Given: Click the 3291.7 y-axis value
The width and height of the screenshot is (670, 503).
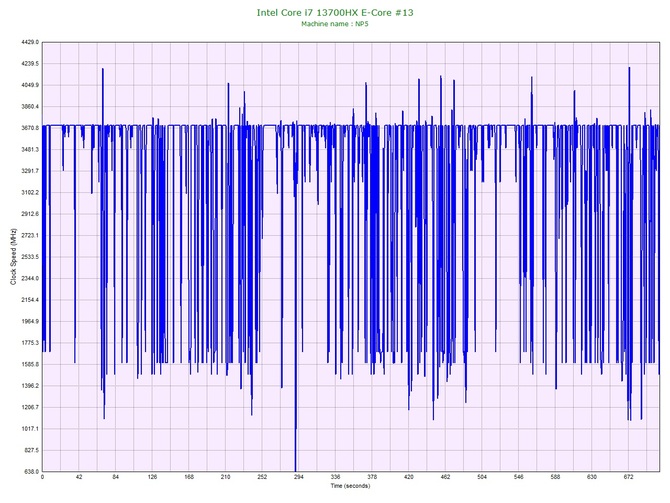Looking at the screenshot, I should (x=30, y=171).
